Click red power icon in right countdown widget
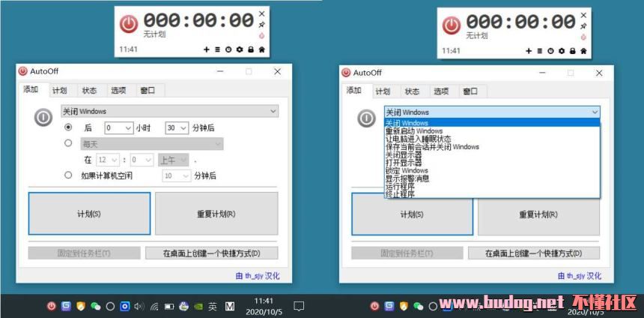This screenshot has height=318, width=644. point(452,25)
